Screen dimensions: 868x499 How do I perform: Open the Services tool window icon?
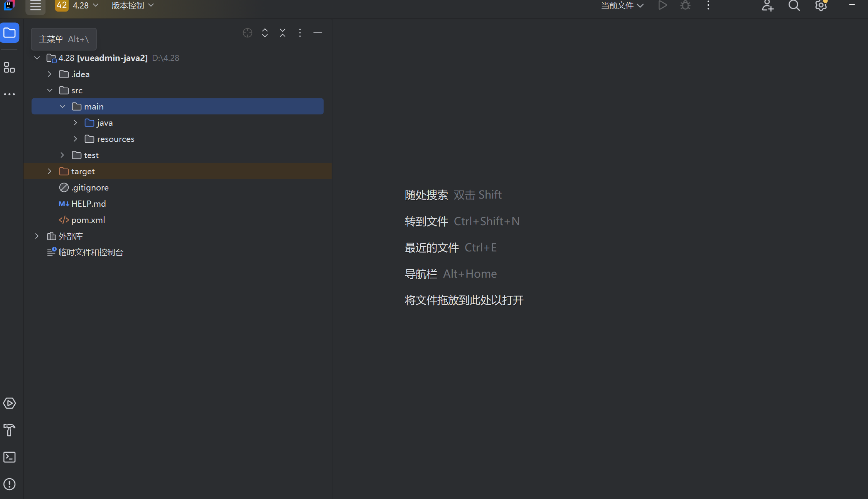point(9,403)
